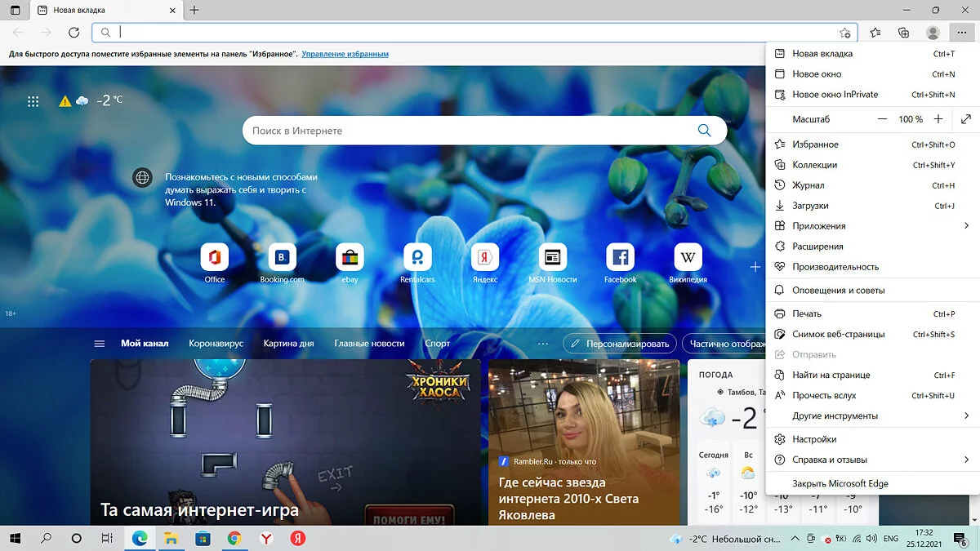Viewport: 980px width, 551px height.
Task: Click the Favorites star toolbar icon
Action: 875,33
